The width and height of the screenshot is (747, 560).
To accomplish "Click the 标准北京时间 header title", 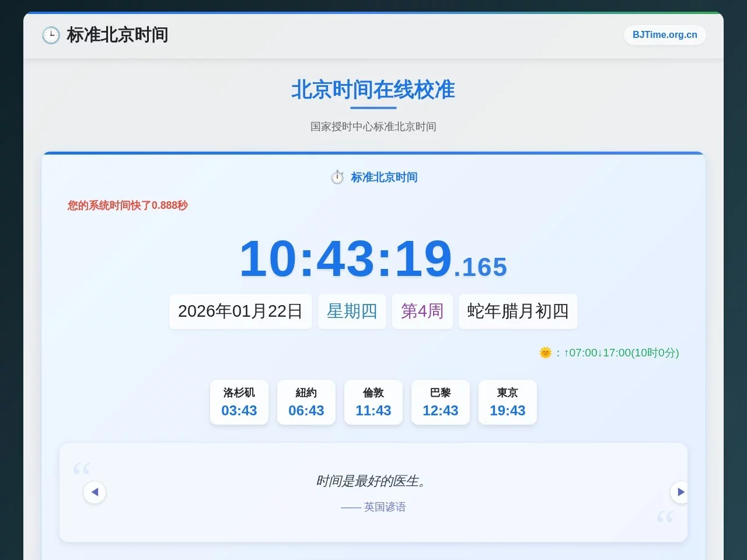I will 117,35.
